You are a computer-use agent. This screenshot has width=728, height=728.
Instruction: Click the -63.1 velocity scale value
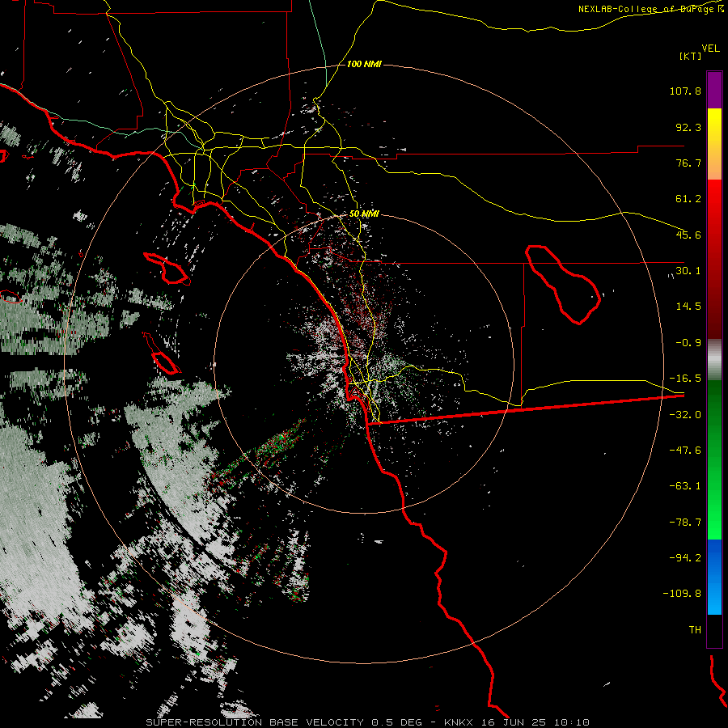coord(685,486)
